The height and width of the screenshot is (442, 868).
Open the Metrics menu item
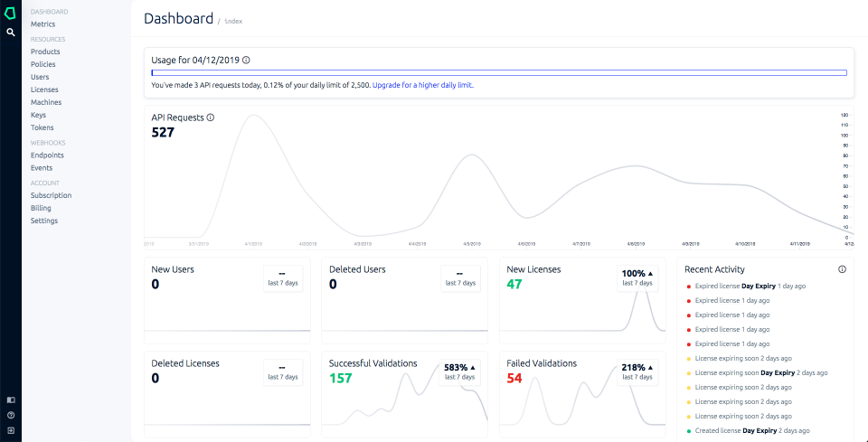(42, 24)
